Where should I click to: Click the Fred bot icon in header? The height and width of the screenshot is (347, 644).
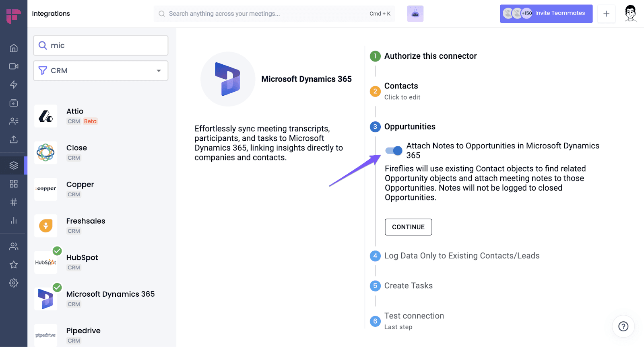[415, 14]
